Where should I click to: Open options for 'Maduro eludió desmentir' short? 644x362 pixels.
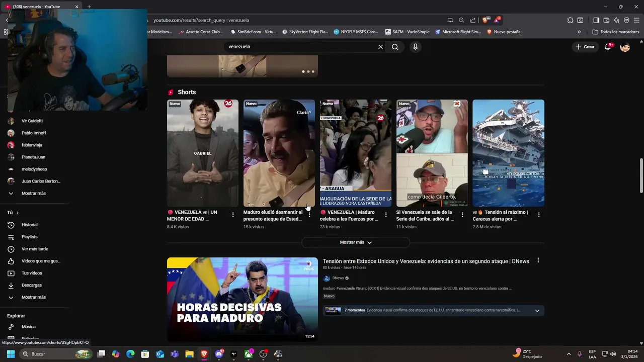point(309,215)
